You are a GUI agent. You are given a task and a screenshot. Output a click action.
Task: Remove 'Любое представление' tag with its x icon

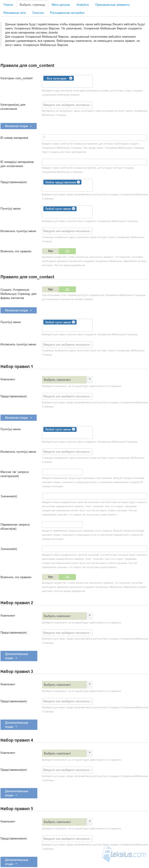(78, 182)
